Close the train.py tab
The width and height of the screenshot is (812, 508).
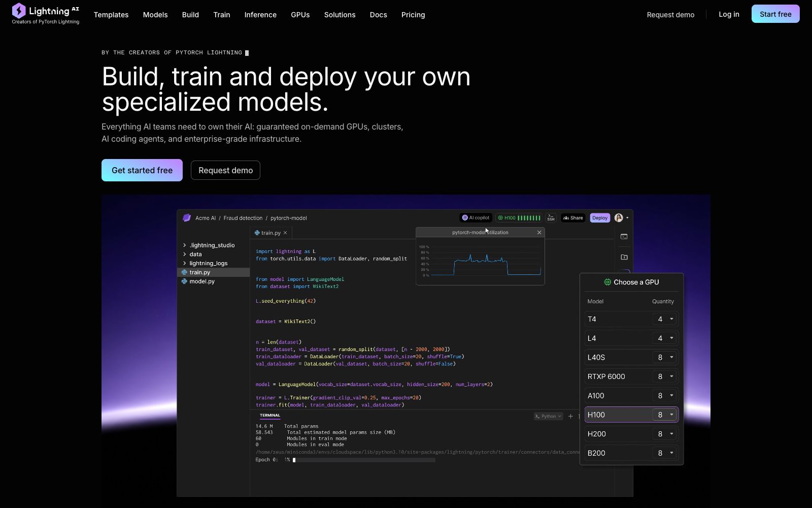[x=285, y=233]
